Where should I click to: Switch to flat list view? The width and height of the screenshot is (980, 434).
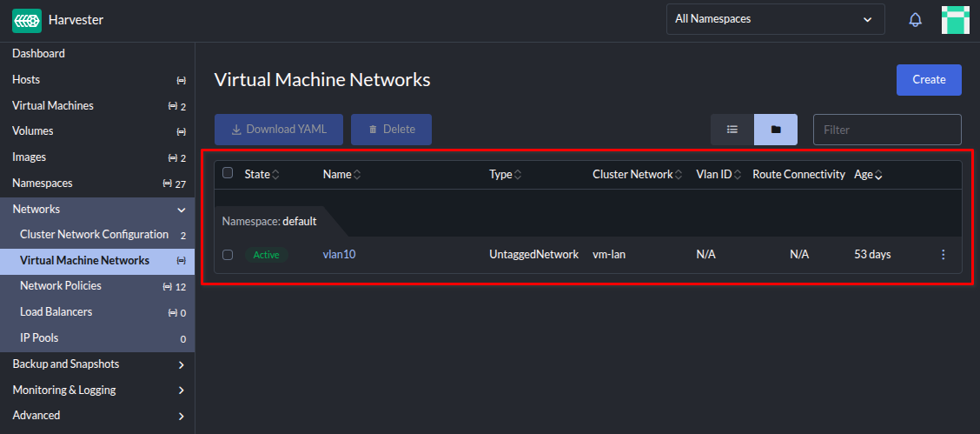[x=732, y=130]
